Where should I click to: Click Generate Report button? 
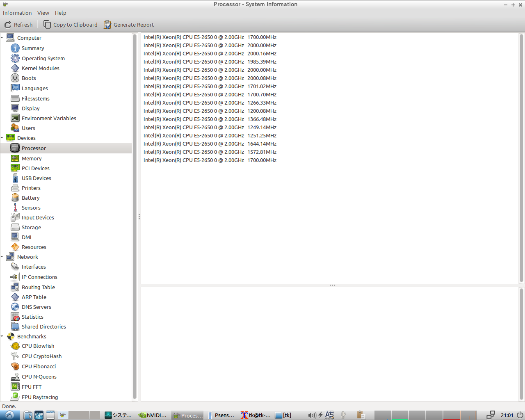pyautogui.click(x=129, y=25)
